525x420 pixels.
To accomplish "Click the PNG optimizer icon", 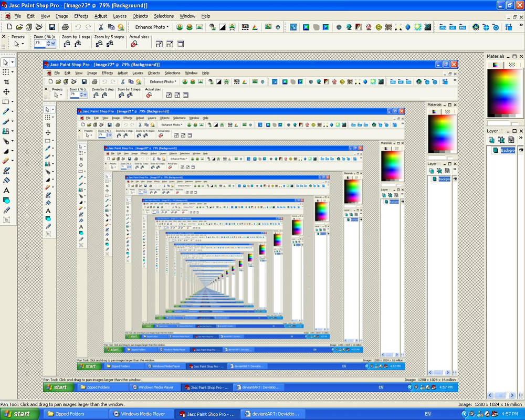I will [x=463, y=27].
